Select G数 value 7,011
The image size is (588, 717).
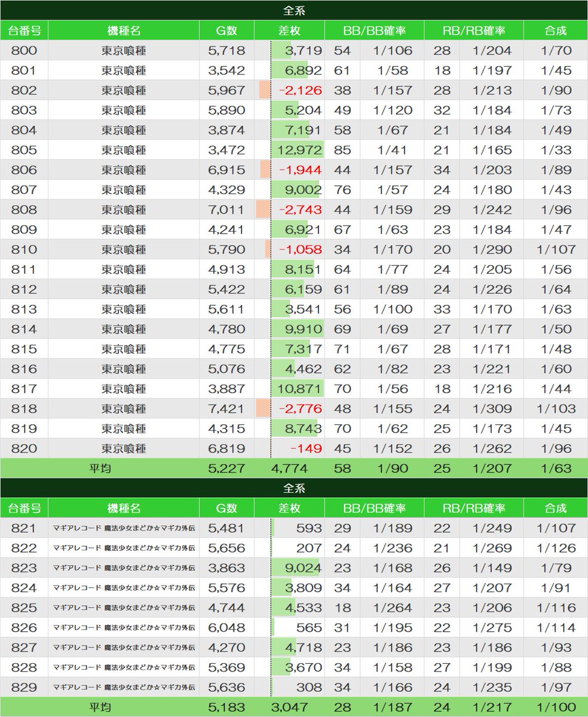coord(226,210)
